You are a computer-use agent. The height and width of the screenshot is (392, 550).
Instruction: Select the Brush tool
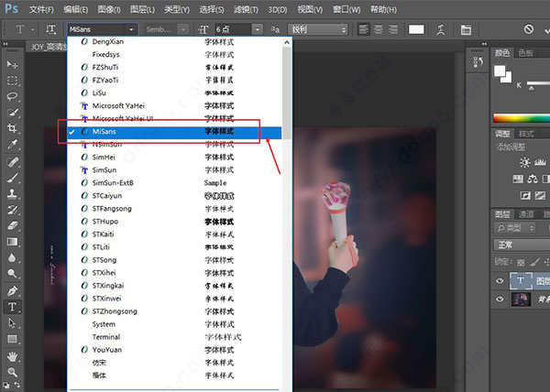[x=12, y=178]
